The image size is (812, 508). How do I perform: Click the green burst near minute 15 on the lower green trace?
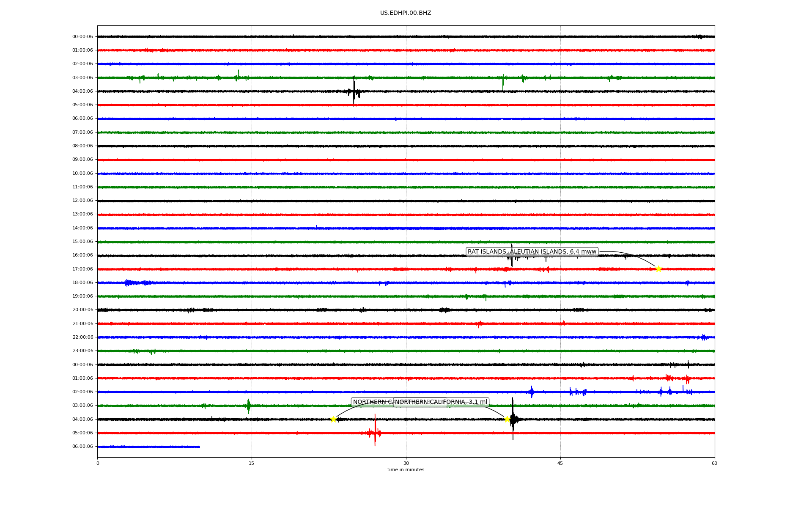tap(249, 406)
